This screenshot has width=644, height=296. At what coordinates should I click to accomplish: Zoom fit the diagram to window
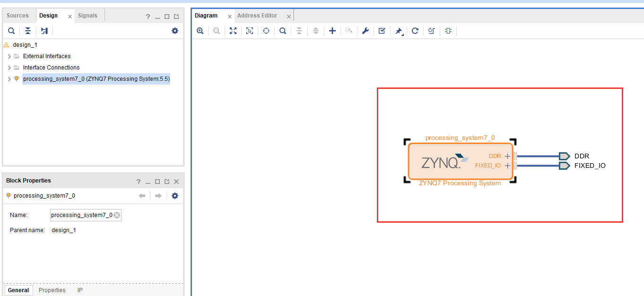[x=233, y=31]
